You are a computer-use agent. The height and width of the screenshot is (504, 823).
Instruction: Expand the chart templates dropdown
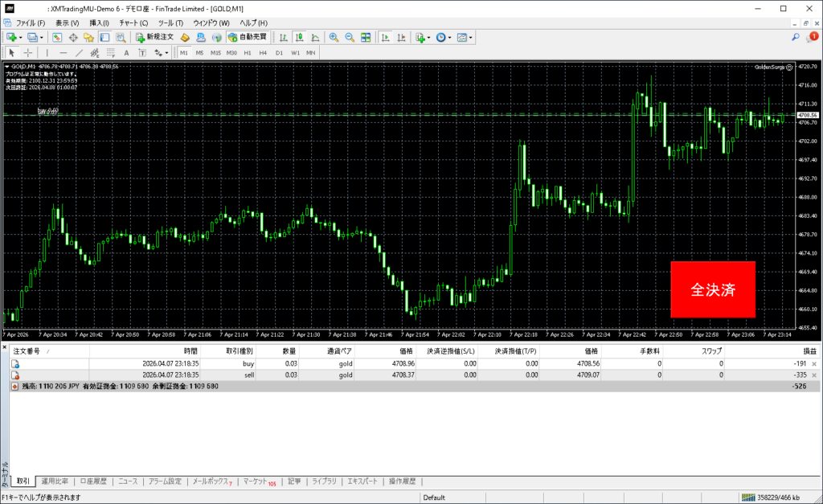click(x=470, y=37)
